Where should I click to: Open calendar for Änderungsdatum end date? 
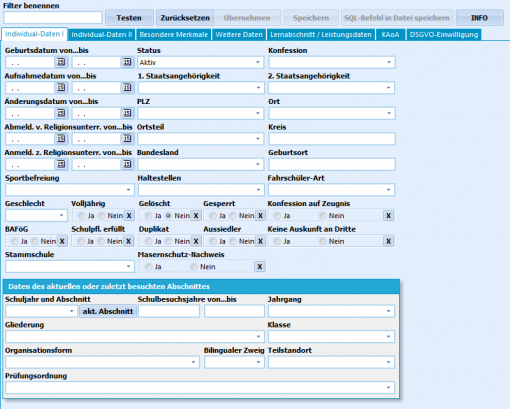click(127, 113)
